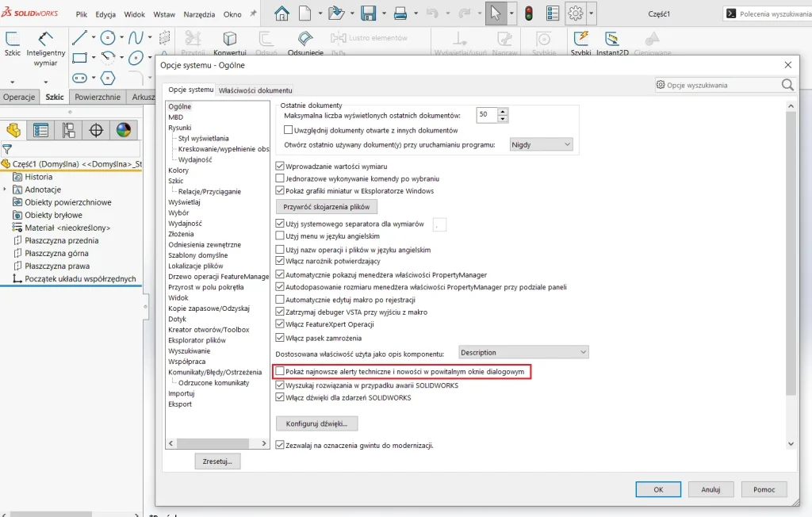Select the Line sketch tool
Viewport: 812px width, 517px height.
click(79, 37)
